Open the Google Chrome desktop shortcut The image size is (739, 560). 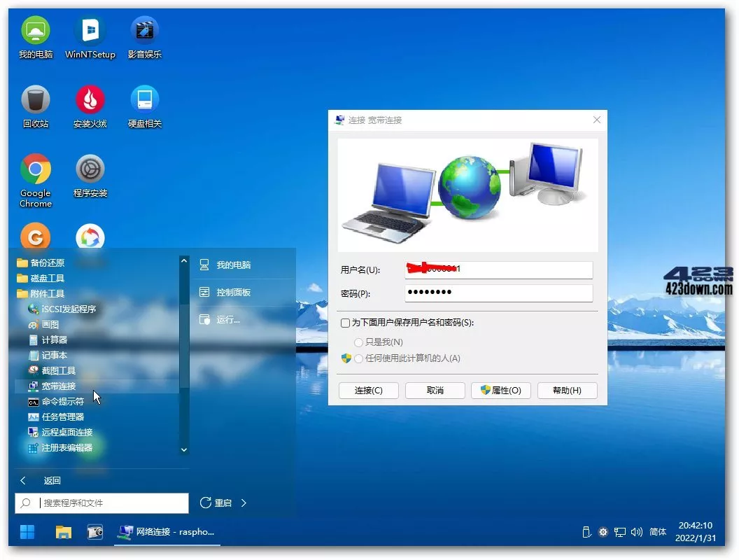tap(36, 170)
